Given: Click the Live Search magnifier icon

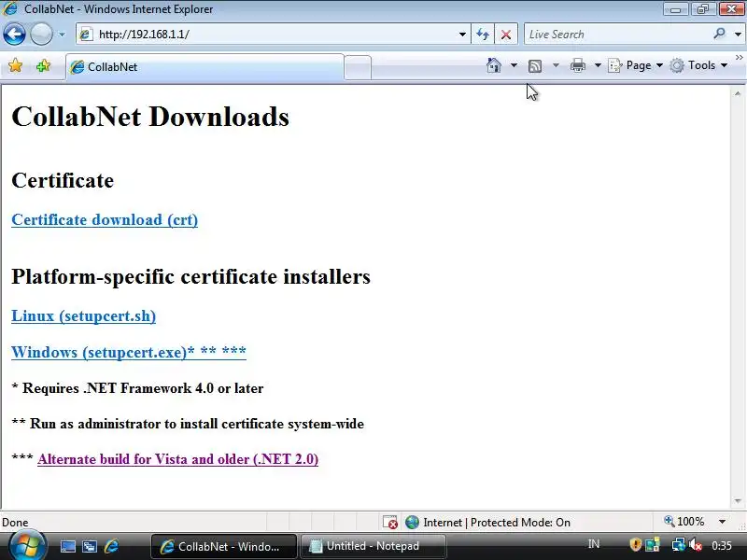Looking at the screenshot, I should 719,34.
